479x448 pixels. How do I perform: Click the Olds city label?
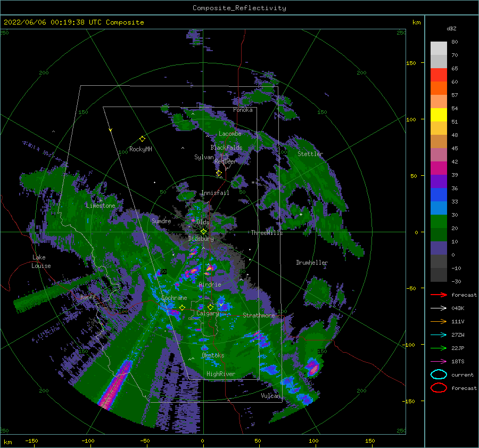tap(203, 222)
